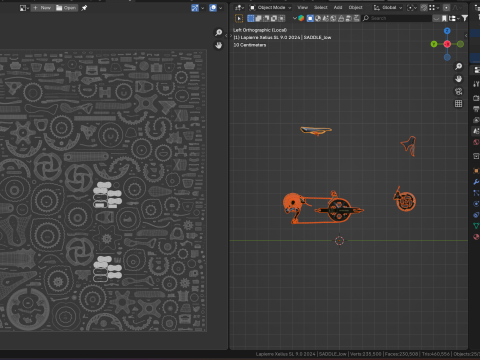Select the Select Box tool icon
The width and height of the screenshot is (480, 360).
pos(239,18)
